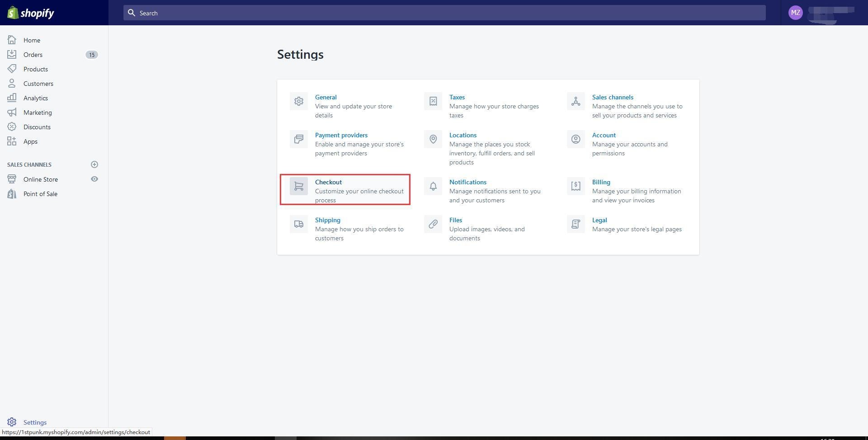868x440 pixels.
Task: Click the Settings gear icon in sidebar
Action: (x=12, y=422)
